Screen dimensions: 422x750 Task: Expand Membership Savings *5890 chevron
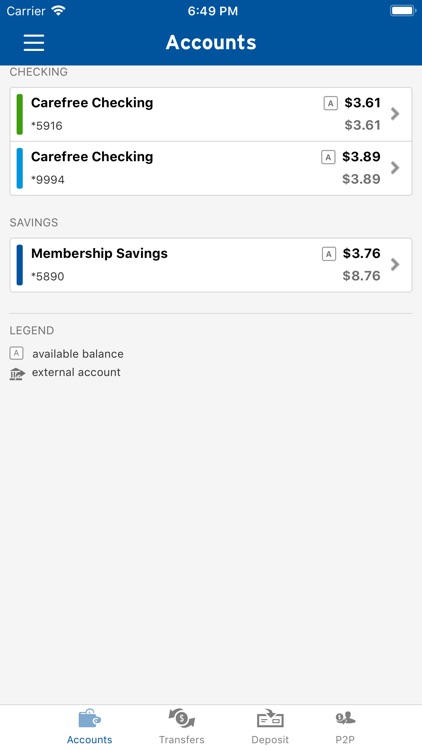395,265
